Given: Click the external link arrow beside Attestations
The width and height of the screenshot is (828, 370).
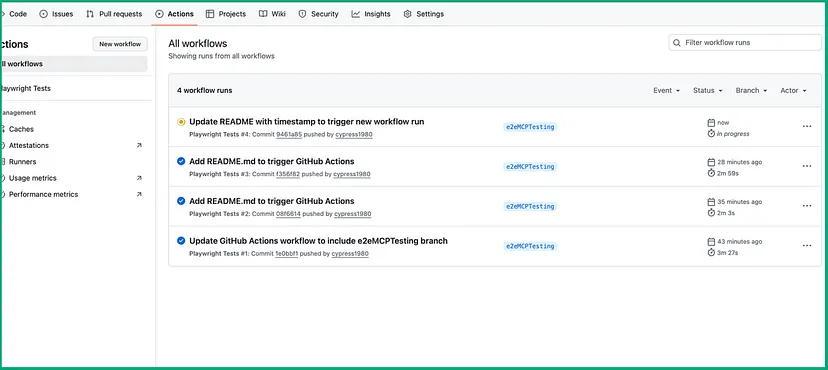Looking at the screenshot, I should pyautogui.click(x=139, y=145).
